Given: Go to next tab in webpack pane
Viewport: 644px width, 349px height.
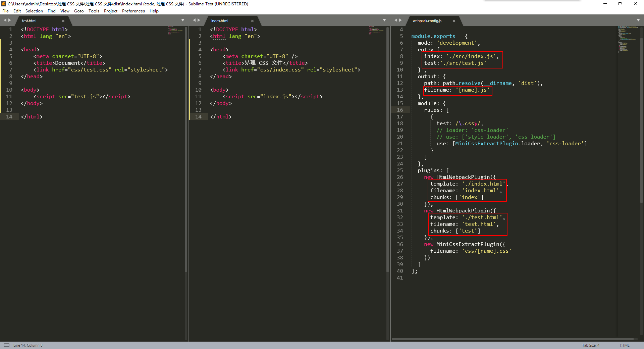Looking at the screenshot, I should click(x=400, y=20).
